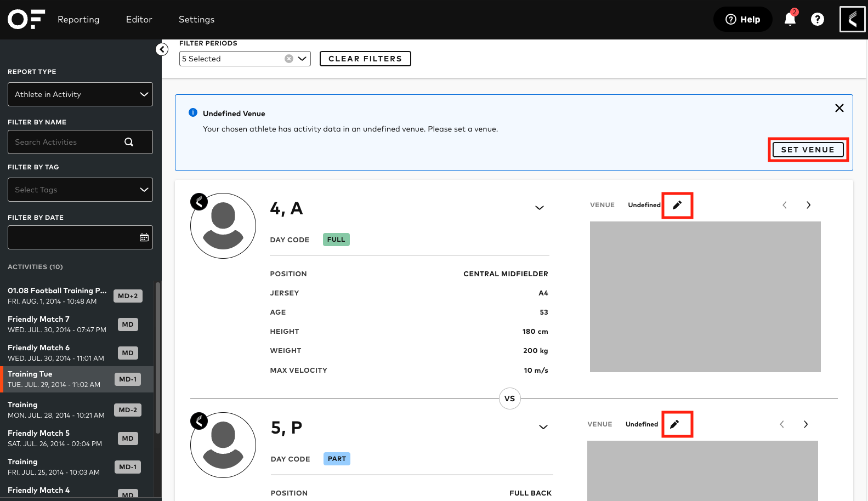
Task: Select Training Mon Jul 28 activity
Action: click(77, 410)
